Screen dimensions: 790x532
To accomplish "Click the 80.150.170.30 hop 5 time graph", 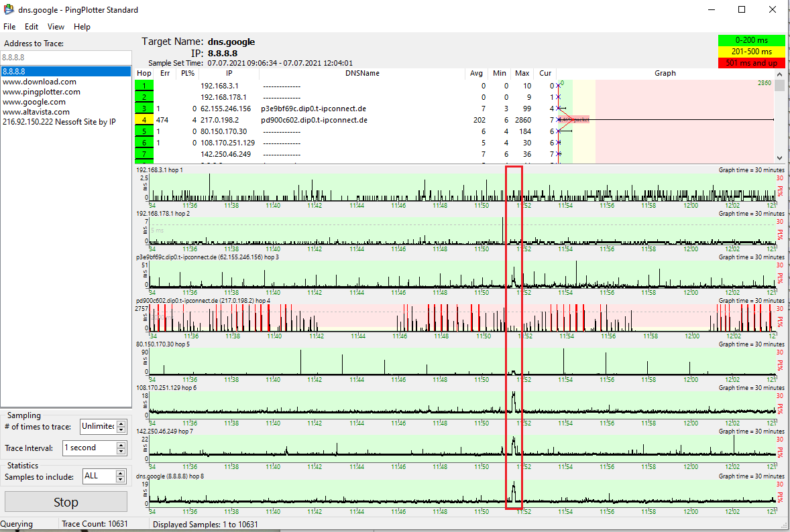I will pyautogui.click(x=463, y=361).
